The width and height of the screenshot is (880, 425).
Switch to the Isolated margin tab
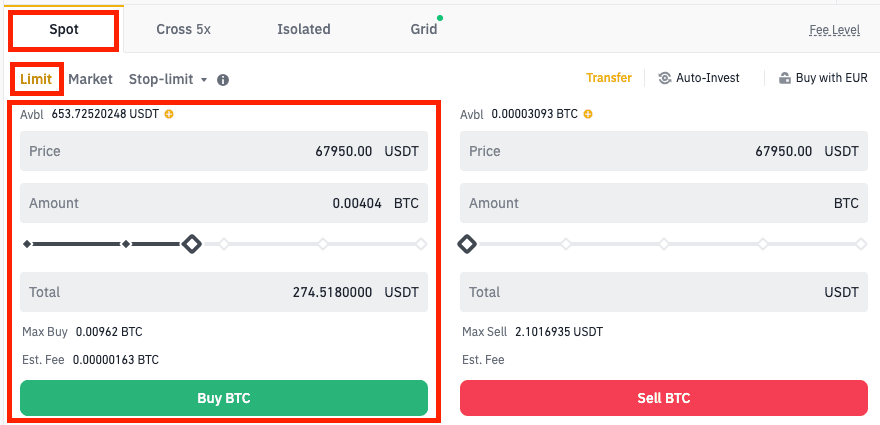point(304,29)
